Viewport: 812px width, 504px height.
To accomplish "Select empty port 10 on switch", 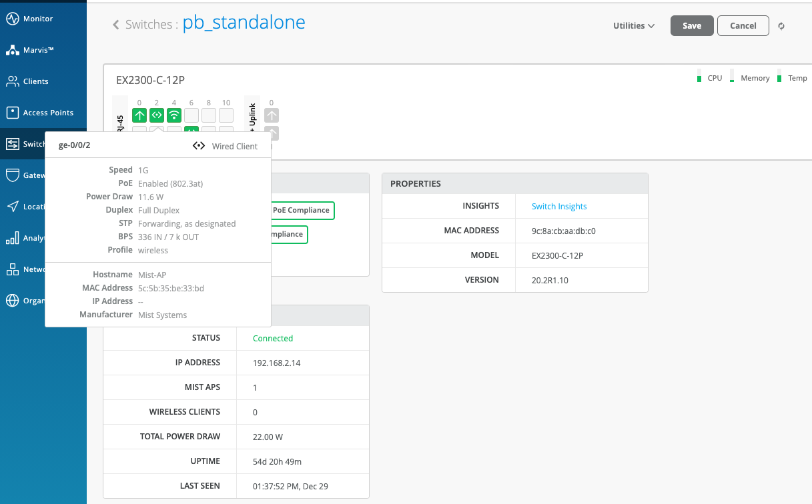I will pyautogui.click(x=226, y=115).
